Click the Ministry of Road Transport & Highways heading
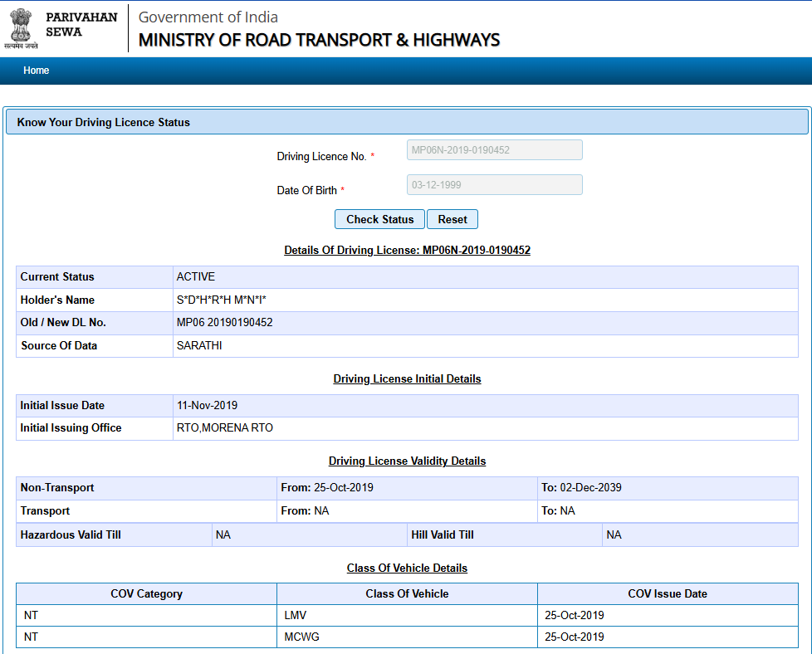The width and height of the screenshot is (812, 654). click(319, 40)
